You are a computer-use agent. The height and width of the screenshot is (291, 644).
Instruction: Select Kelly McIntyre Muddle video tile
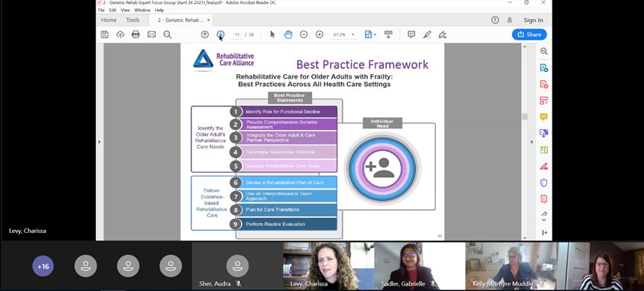coord(510,267)
